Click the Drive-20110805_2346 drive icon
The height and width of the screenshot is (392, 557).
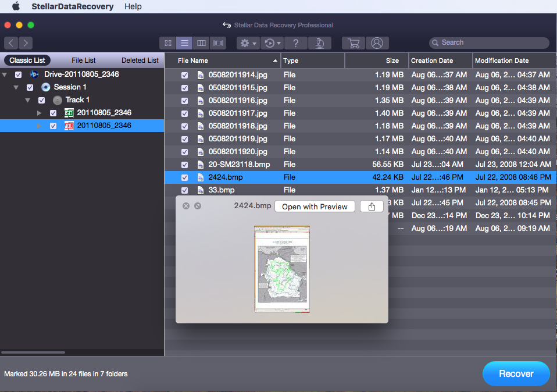tap(34, 74)
